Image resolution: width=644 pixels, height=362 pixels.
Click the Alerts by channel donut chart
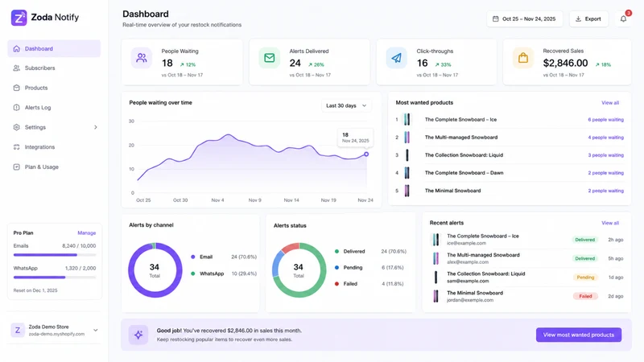click(x=155, y=270)
